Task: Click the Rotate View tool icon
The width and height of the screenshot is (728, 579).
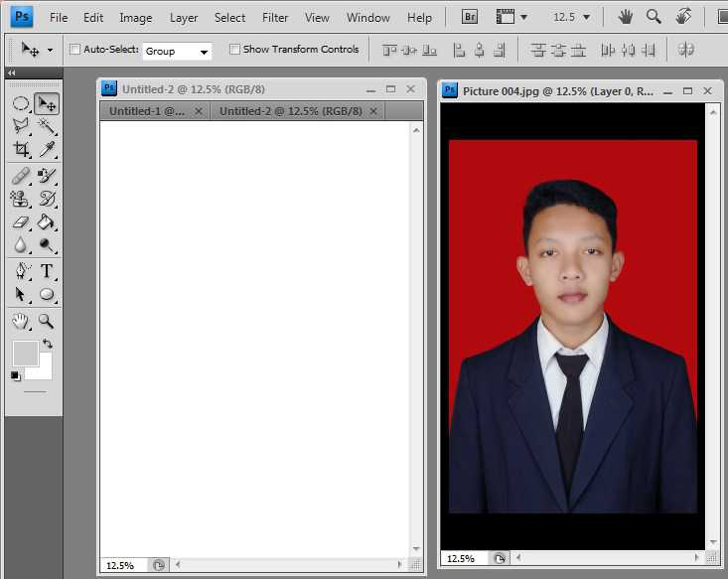Action: pyautogui.click(x=683, y=17)
